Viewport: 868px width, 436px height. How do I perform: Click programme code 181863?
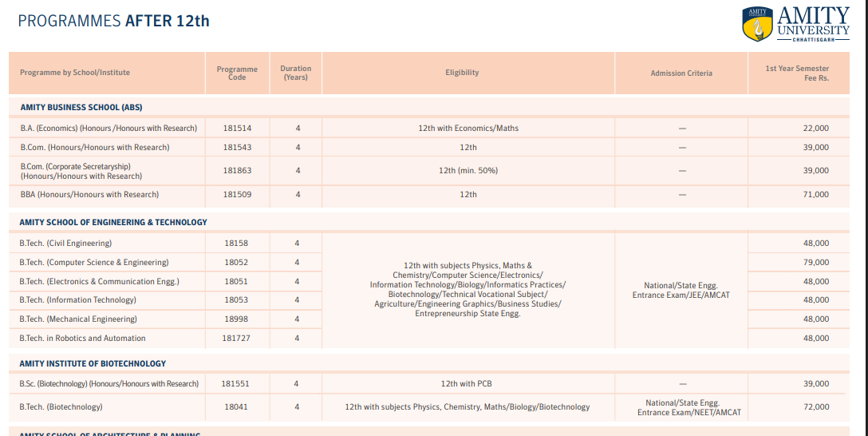tap(238, 171)
